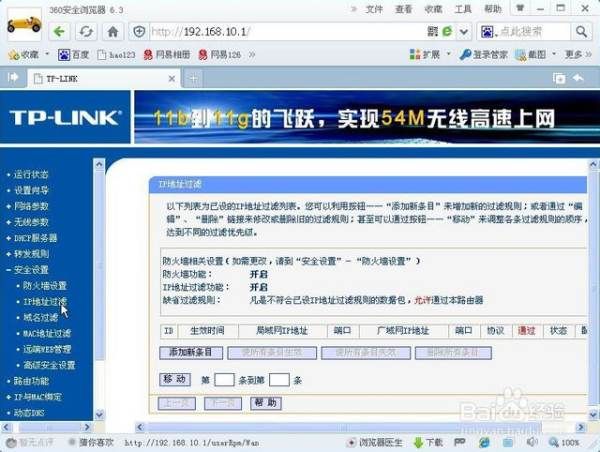Open the 收藏 menu in the menu bar

(433, 9)
